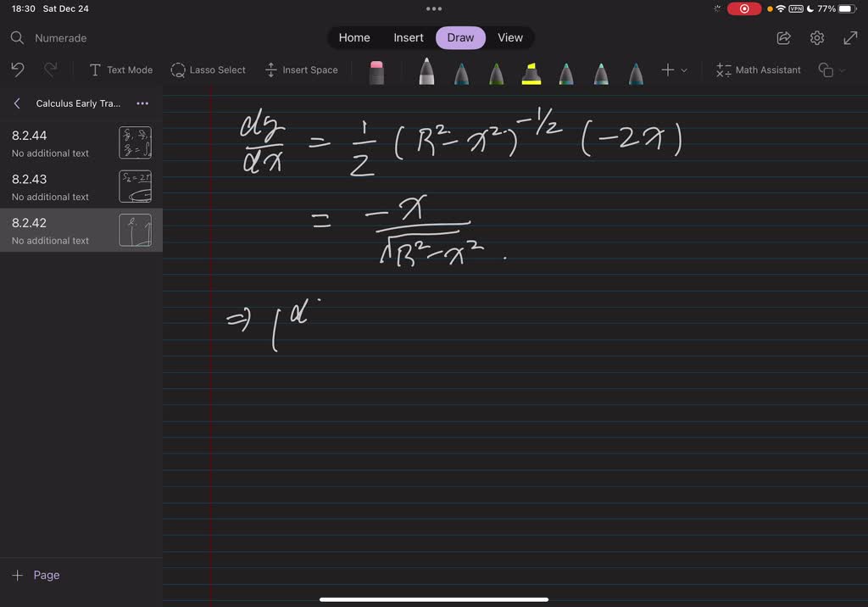Add a new page with the Page button

(x=35, y=575)
